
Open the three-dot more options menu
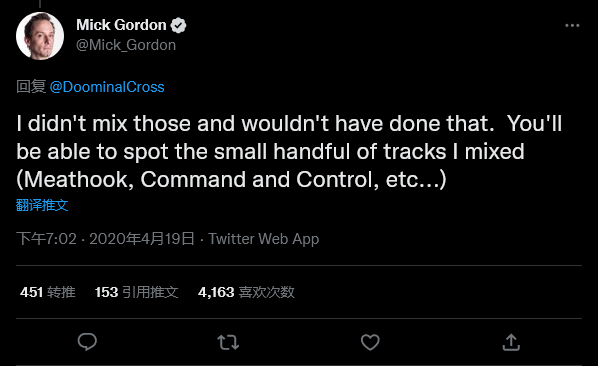[572, 26]
